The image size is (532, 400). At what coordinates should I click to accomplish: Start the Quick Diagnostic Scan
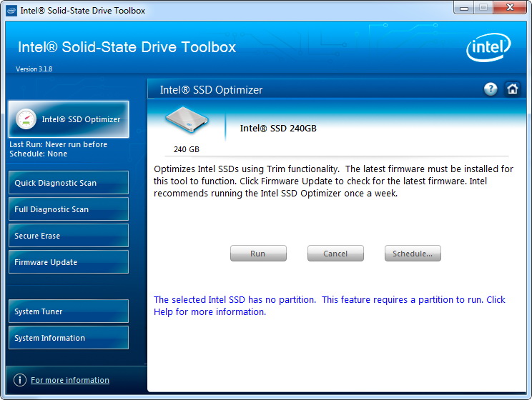69,183
